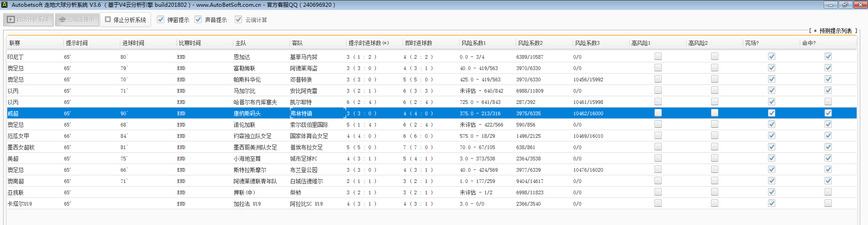Image resolution: width=868 pixels, height=225 pixels.
Task: Click the 预测提示列表 panel label
Action: click(x=835, y=31)
